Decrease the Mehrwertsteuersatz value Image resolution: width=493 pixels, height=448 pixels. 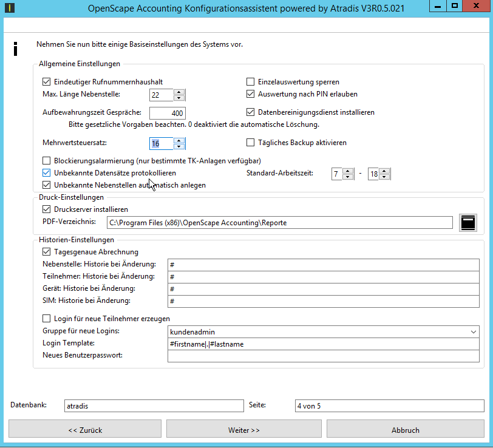(x=179, y=146)
